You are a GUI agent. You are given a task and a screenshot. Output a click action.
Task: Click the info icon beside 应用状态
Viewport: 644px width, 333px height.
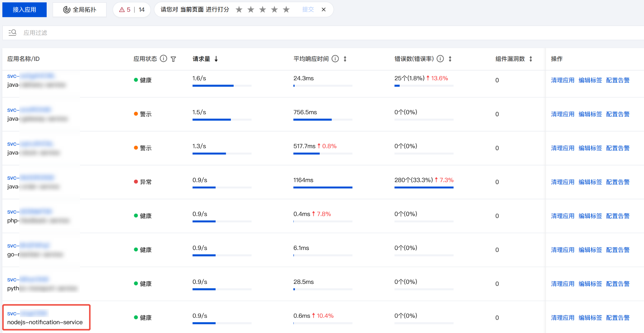coord(163,59)
